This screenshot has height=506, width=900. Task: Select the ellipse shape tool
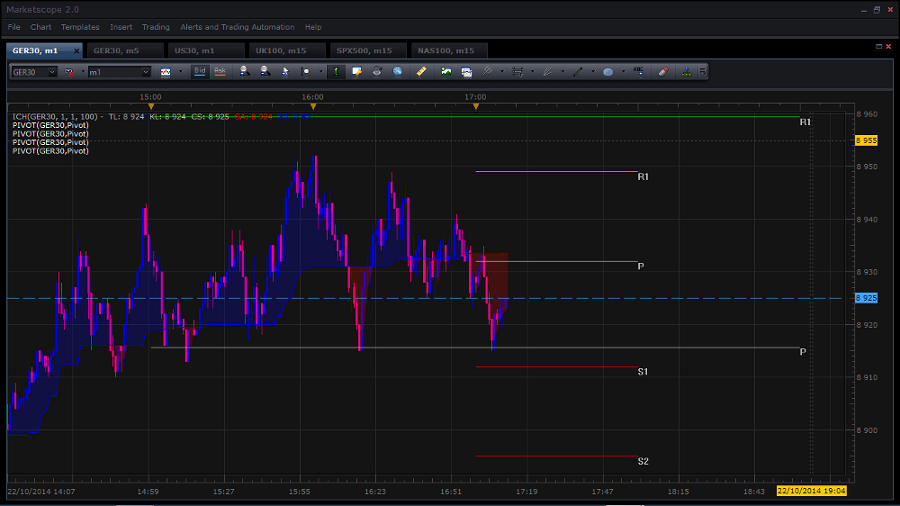pyautogui.click(x=608, y=72)
